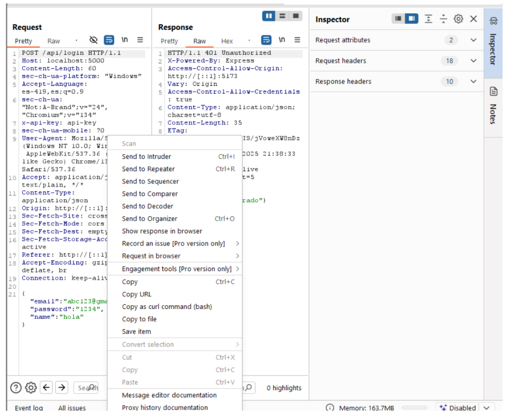Switch Response view to Hex tab
Screen dimensions: 508x420
pos(227,41)
